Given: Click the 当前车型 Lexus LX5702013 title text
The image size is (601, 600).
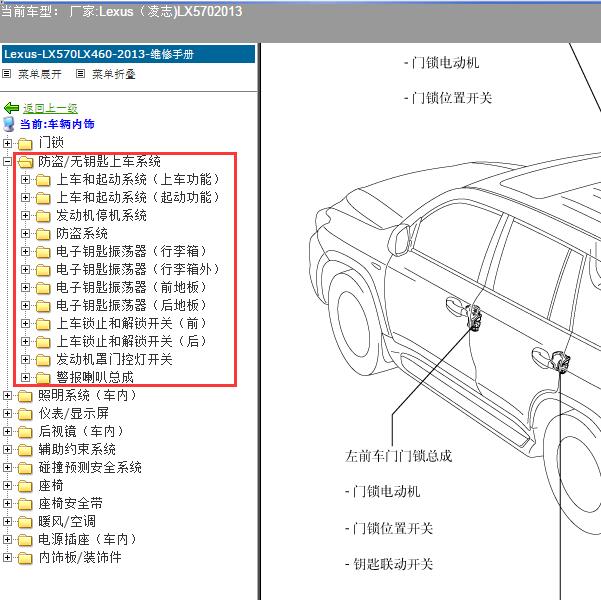Looking at the screenshot, I should [122, 12].
